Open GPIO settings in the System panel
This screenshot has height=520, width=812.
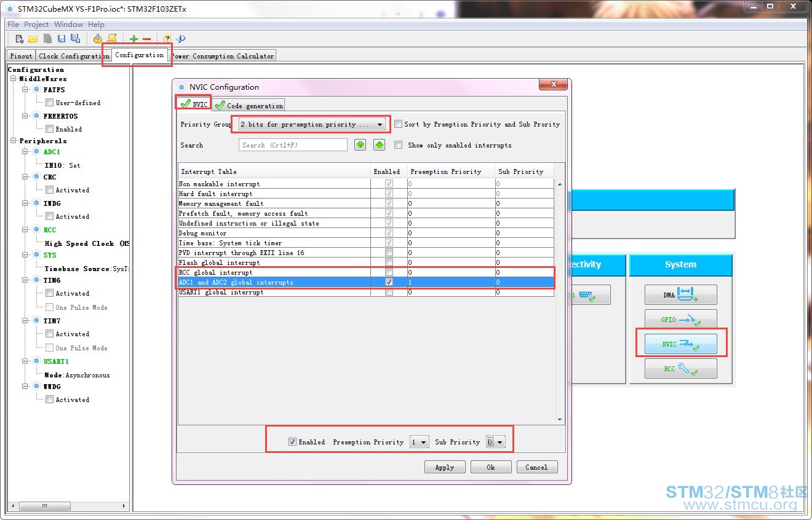tap(681, 320)
